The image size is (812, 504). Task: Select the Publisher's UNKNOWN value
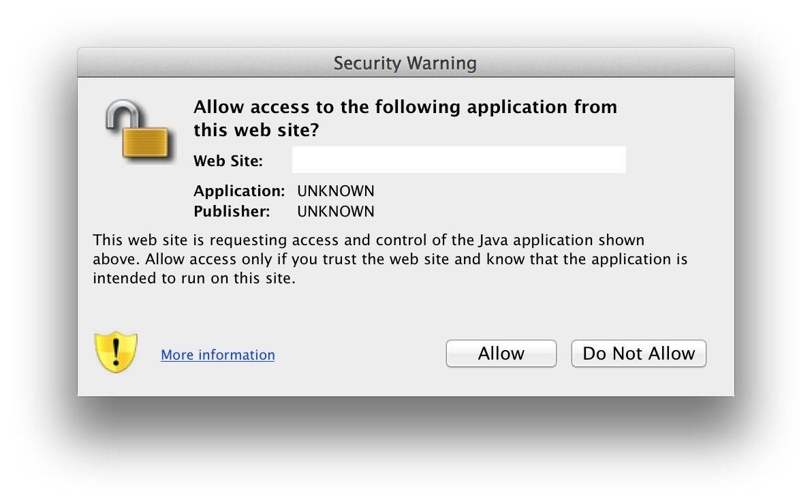pyautogui.click(x=336, y=211)
